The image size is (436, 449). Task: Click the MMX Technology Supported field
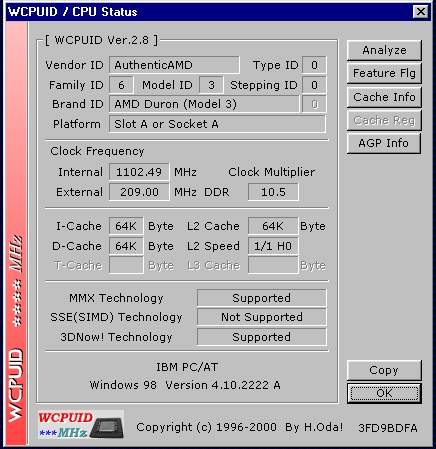(262, 298)
